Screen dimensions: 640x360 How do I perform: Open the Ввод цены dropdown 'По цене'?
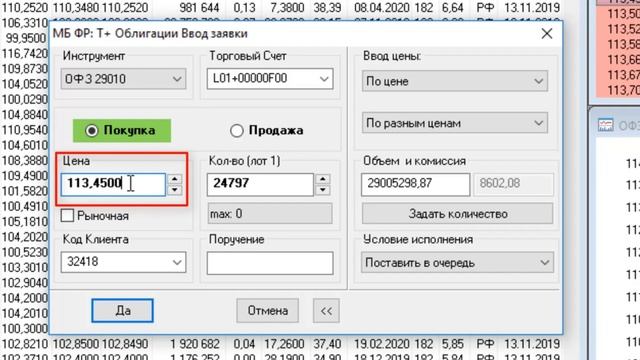coord(455,81)
